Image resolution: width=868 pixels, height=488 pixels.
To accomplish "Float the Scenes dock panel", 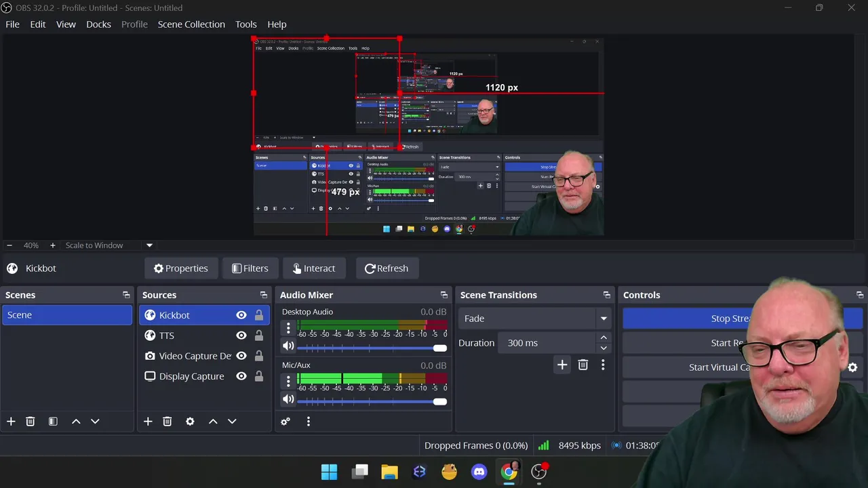I will 126,295.
